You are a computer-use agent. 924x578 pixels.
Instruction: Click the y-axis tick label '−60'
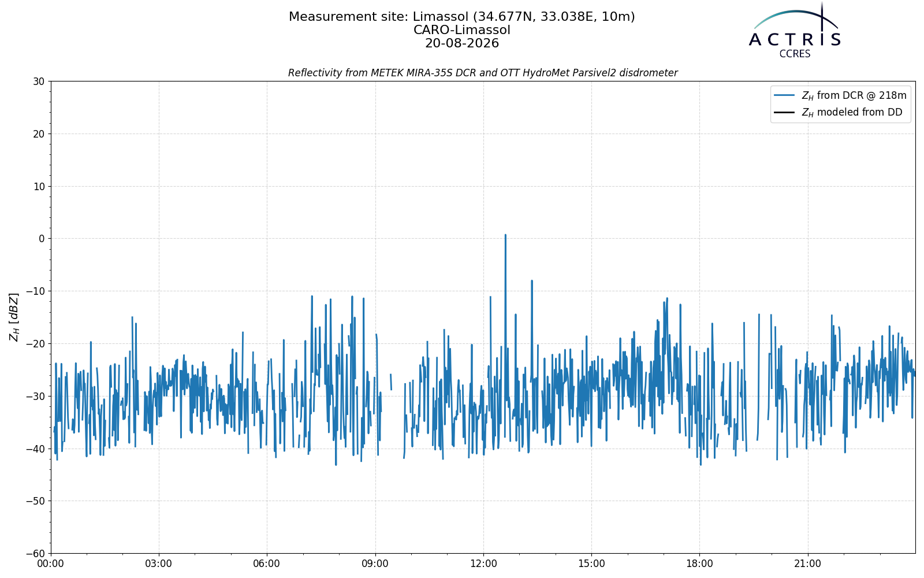point(35,554)
